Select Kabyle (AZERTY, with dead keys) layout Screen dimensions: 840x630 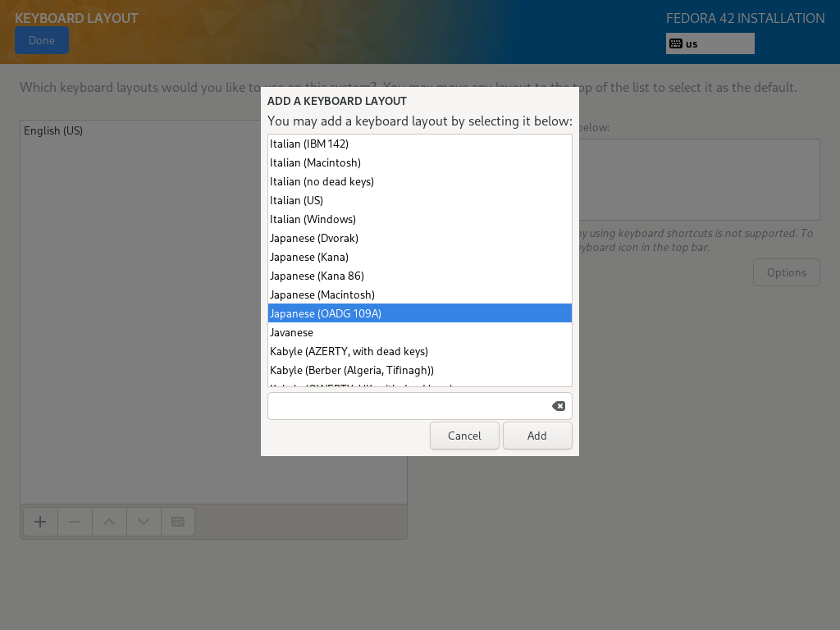[420, 351]
